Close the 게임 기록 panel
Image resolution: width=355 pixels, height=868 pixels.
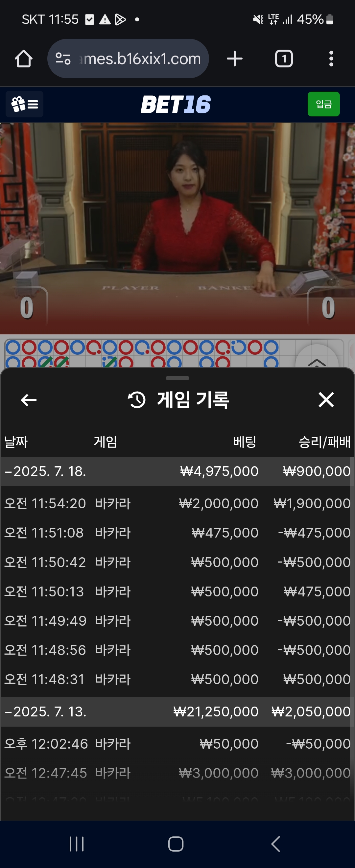(326, 400)
